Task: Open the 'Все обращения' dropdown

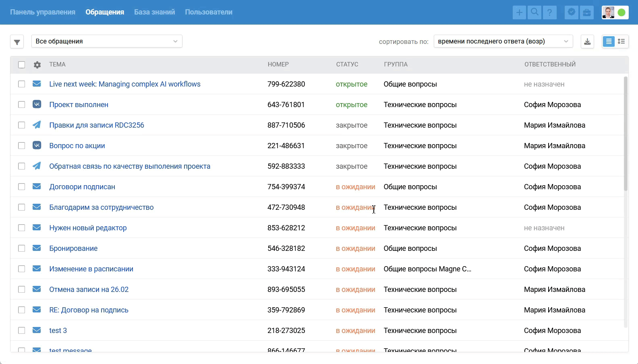Action: (107, 41)
